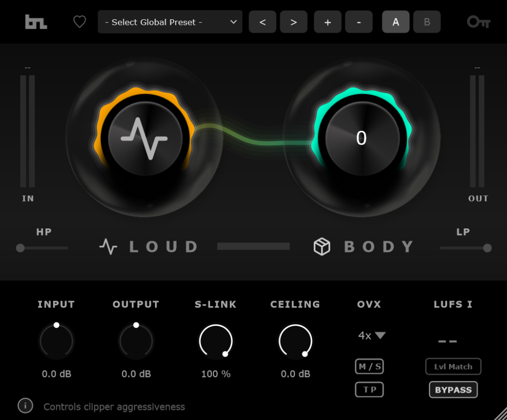
Task: Expand the OVX 4x oversampling dropdown
Action: 371,335
